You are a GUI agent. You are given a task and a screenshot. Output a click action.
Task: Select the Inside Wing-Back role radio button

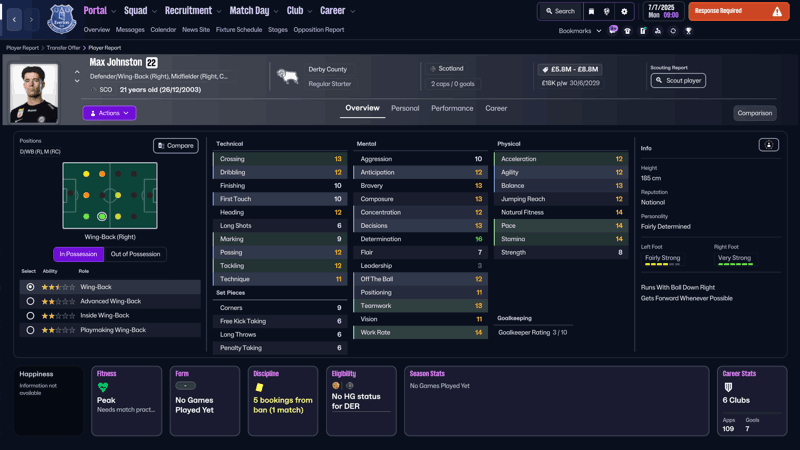pyautogui.click(x=31, y=316)
